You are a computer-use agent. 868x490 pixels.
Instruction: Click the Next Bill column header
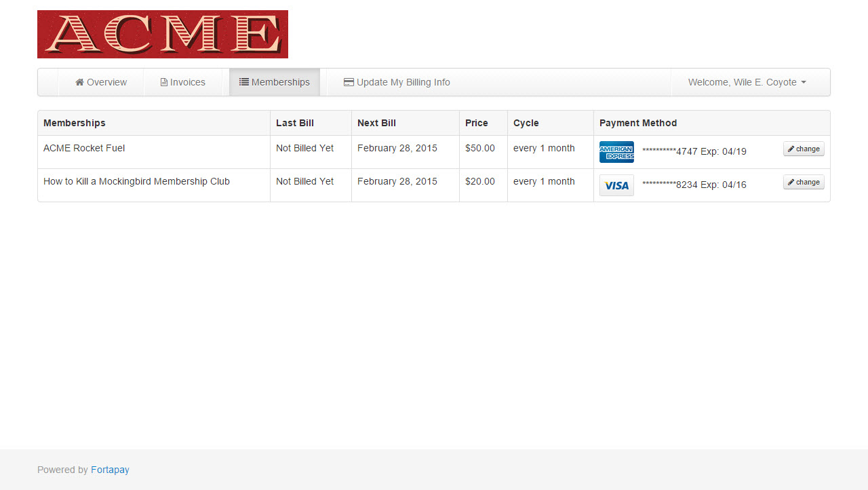(x=376, y=123)
